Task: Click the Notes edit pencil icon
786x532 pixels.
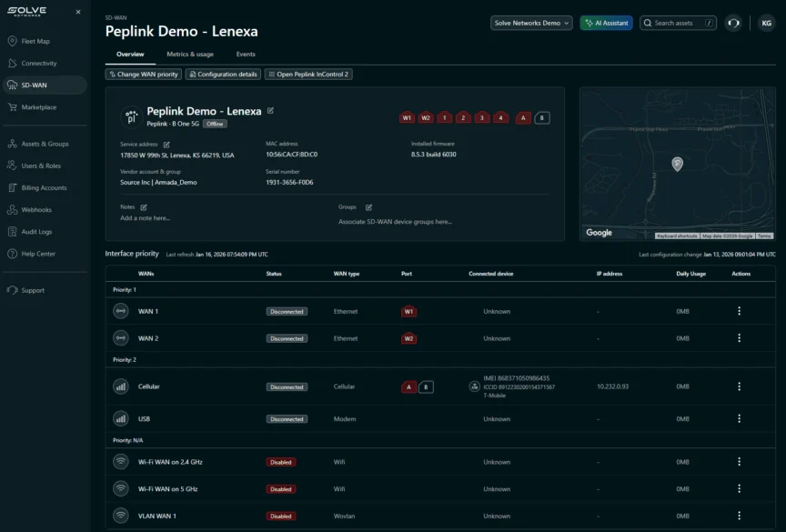Action: (x=144, y=207)
